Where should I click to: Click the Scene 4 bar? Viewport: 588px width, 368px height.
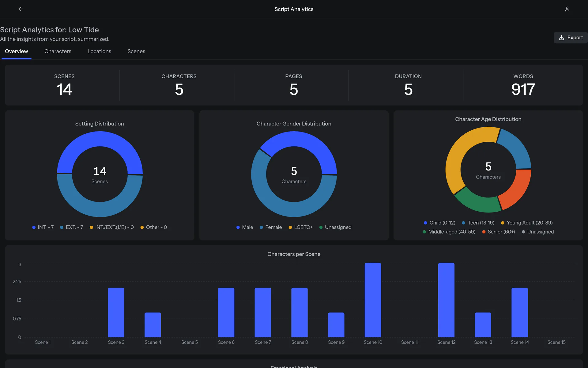[x=153, y=325]
